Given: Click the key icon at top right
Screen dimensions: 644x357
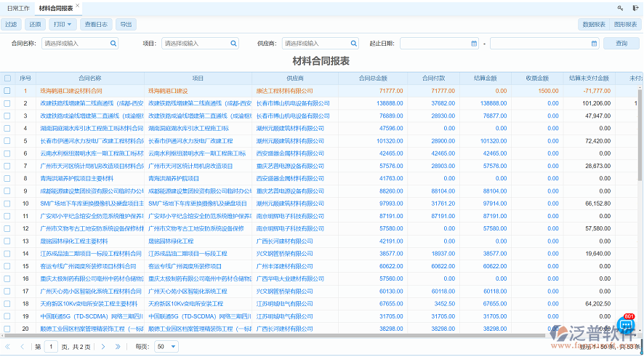Looking at the screenshot, I should coord(620,8).
